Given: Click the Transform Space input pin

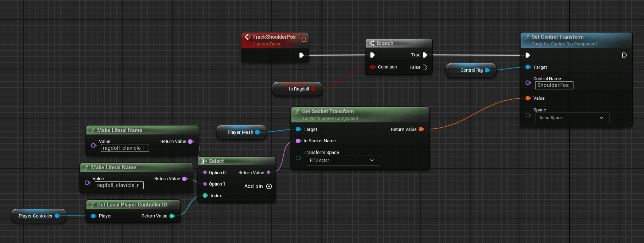Looking at the screenshot, I should [x=298, y=158].
